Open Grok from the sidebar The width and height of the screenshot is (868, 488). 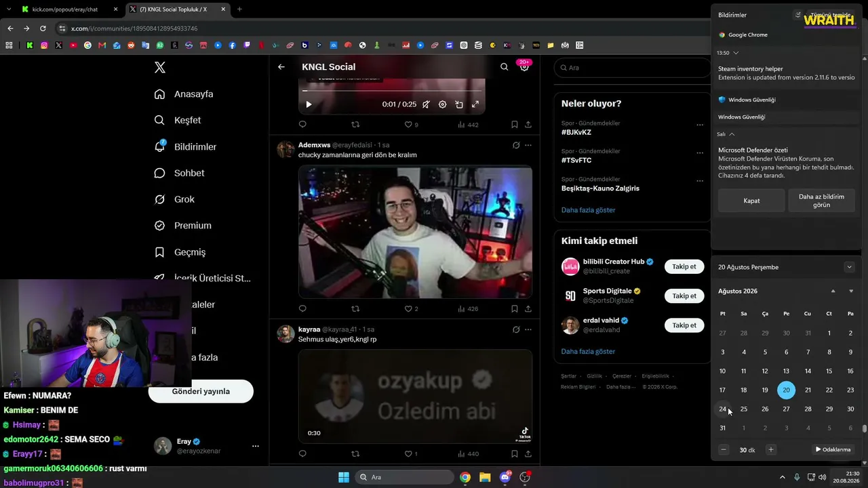click(x=174, y=199)
